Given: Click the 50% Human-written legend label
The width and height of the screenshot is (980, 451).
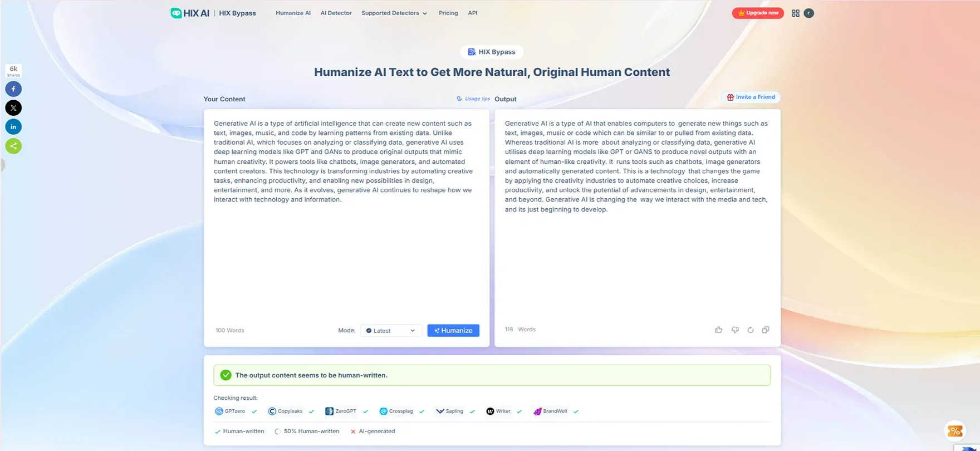Looking at the screenshot, I should (x=311, y=432).
